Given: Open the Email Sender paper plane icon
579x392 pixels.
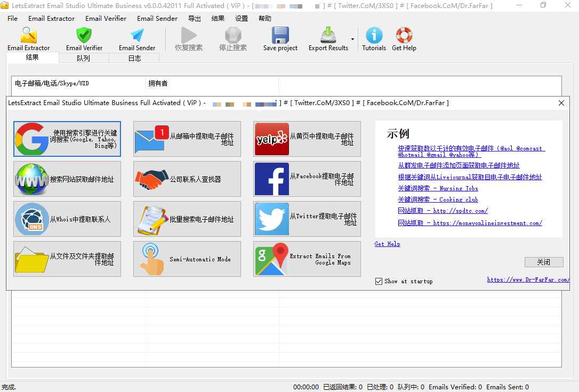Looking at the screenshot, I should click(x=137, y=39).
